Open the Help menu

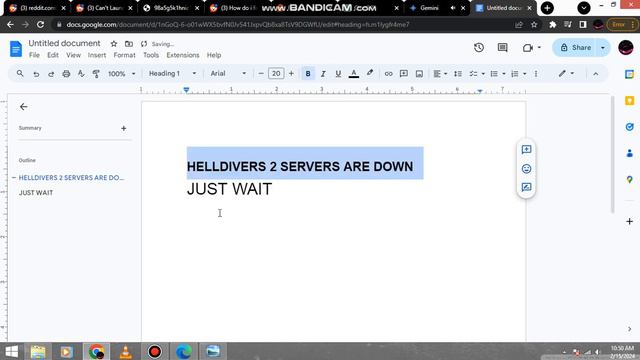pos(213,55)
